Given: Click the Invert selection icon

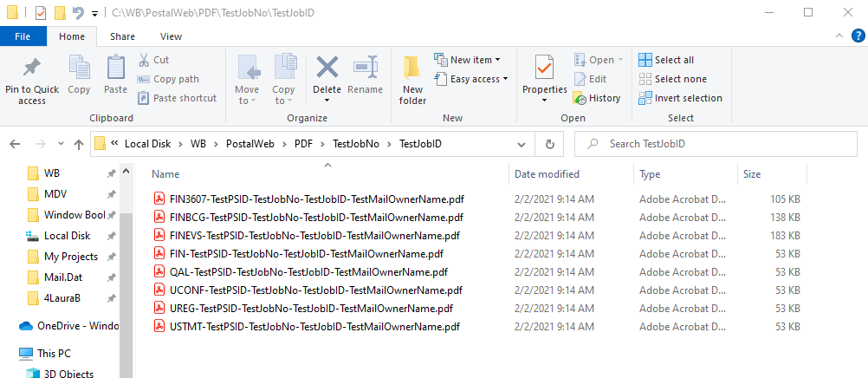Looking at the screenshot, I should [x=645, y=98].
